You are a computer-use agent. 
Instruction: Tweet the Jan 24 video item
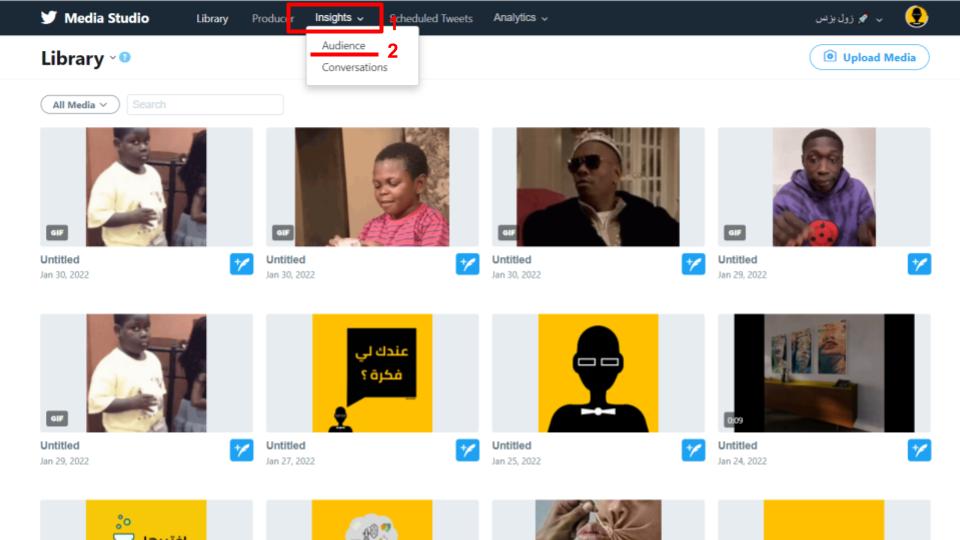click(919, 450)
